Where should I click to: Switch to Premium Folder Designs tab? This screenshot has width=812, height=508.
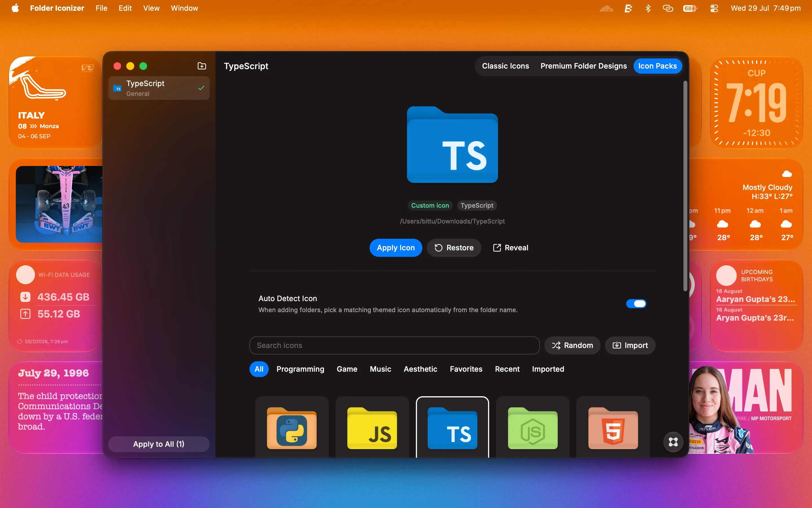tap(584, 66)
